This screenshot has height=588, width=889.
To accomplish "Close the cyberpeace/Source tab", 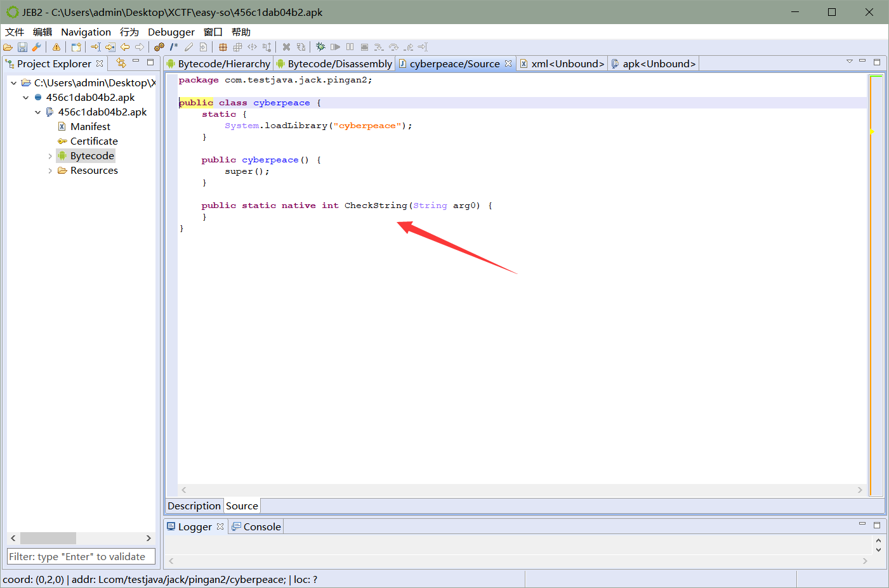I will pyautogui.click(x=508, y=63).
